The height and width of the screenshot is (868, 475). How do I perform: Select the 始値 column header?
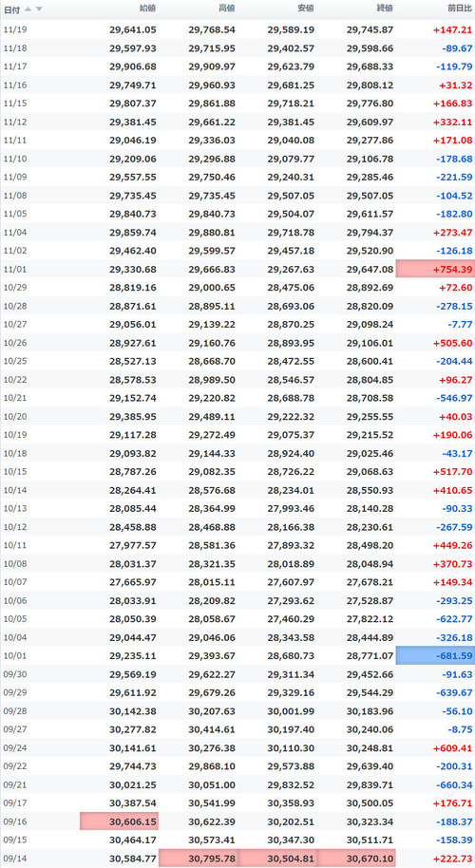(148, 9)
